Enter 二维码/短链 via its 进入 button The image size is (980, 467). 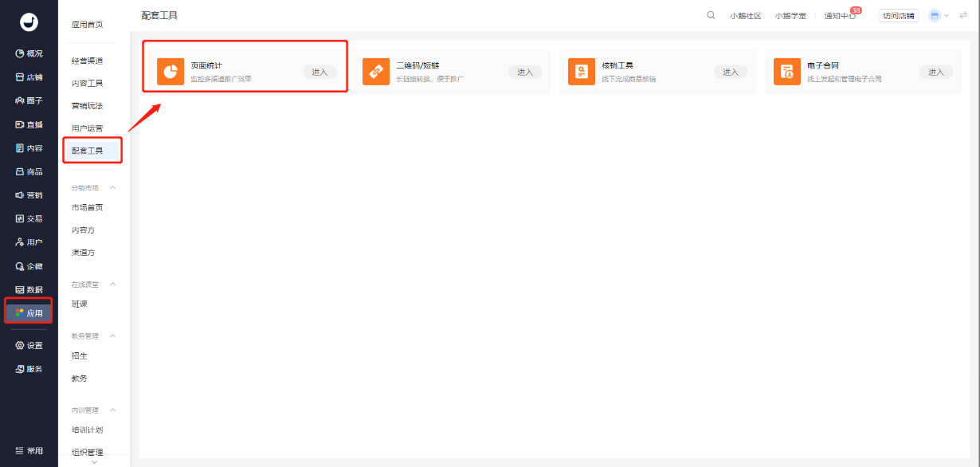(525, 71)
